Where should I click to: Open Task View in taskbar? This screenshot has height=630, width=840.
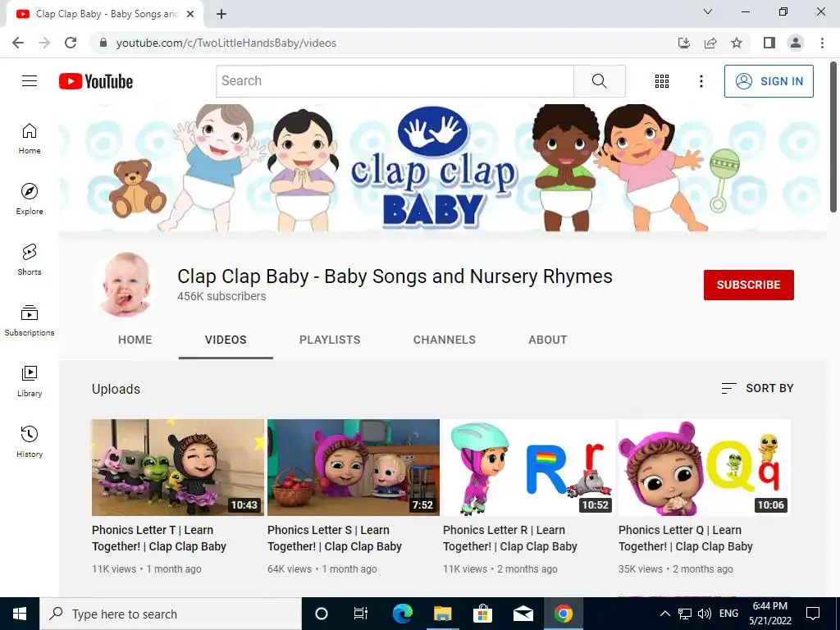click(x=361, y=614)
